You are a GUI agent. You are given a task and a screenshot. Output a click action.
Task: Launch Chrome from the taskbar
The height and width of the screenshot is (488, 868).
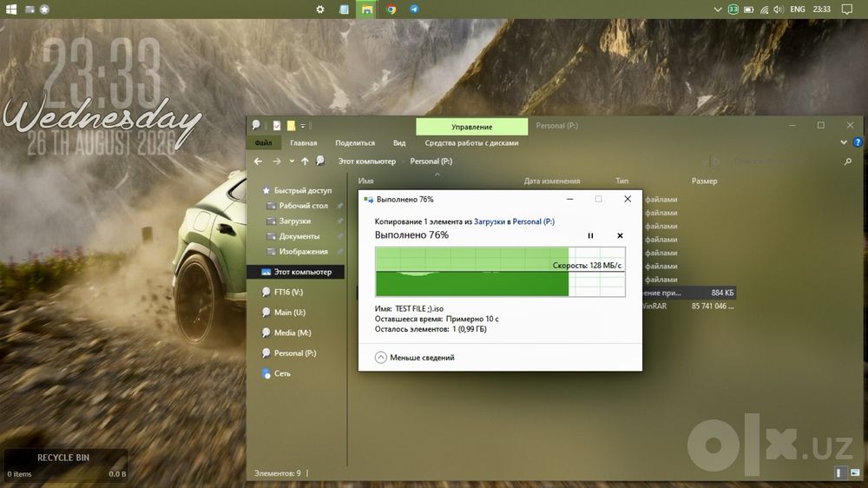(x=391, y=10)
